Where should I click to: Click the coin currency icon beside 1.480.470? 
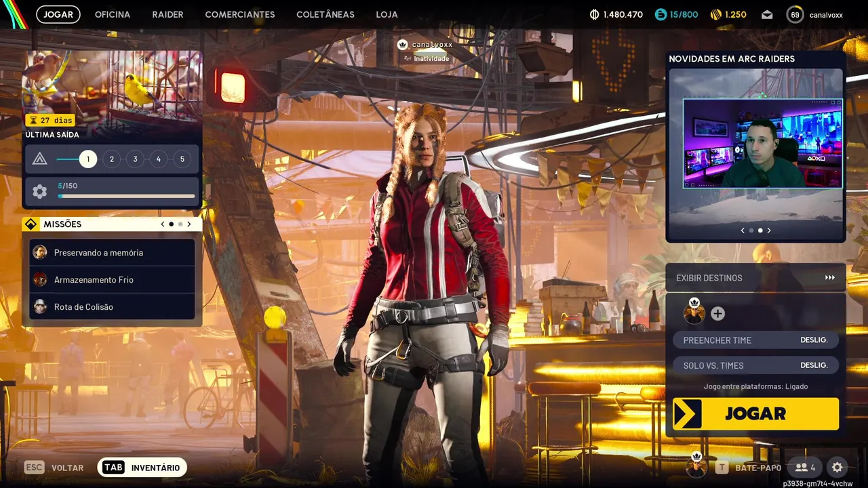(595, 14)
